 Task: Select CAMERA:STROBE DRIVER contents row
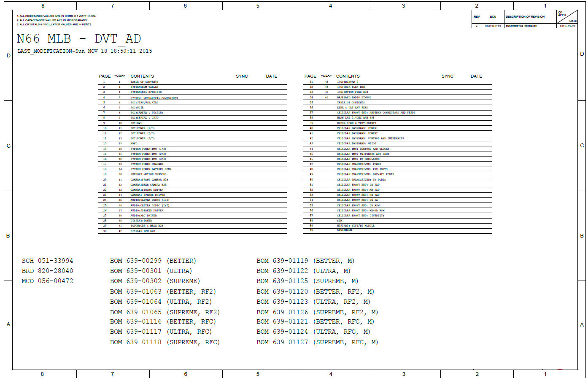147,190
